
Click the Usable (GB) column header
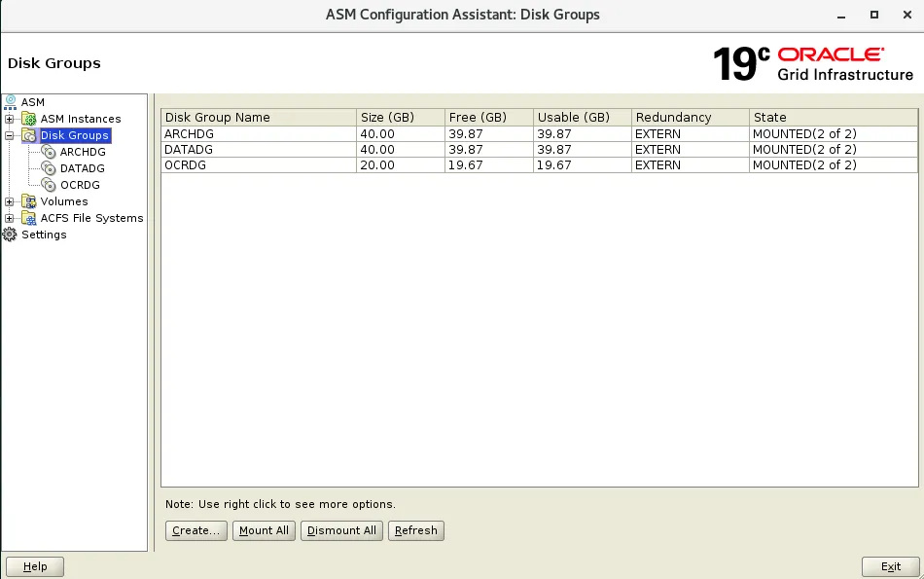pyautogui.click(x=583, y=118)
